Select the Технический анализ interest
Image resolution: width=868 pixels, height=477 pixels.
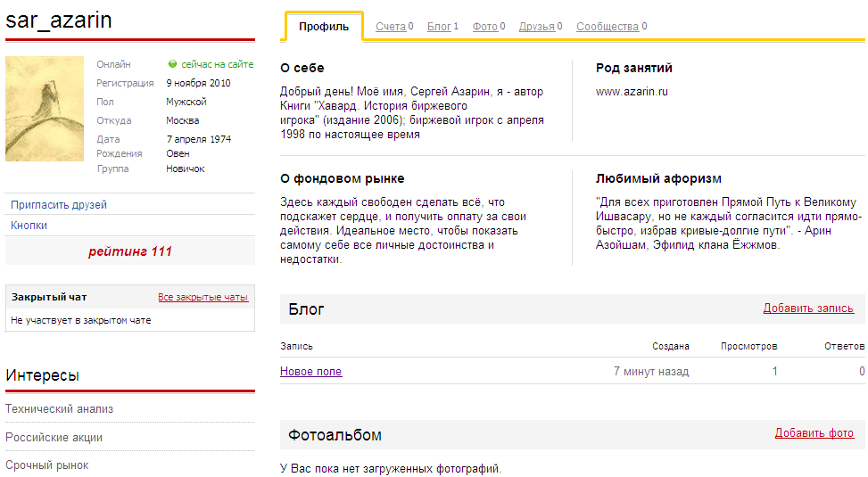[59, 409]
